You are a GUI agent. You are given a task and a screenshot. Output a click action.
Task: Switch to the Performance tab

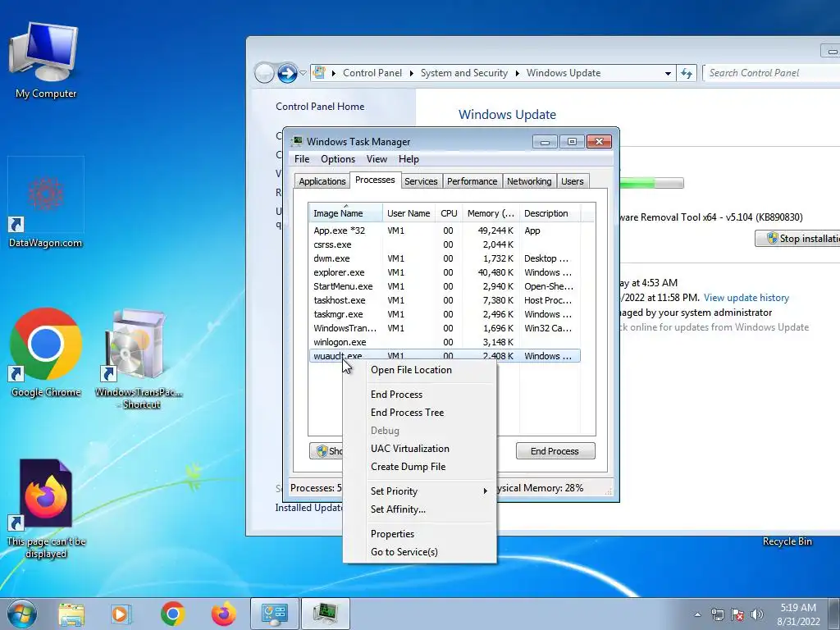pyautogui.click(x=472, y=181)
